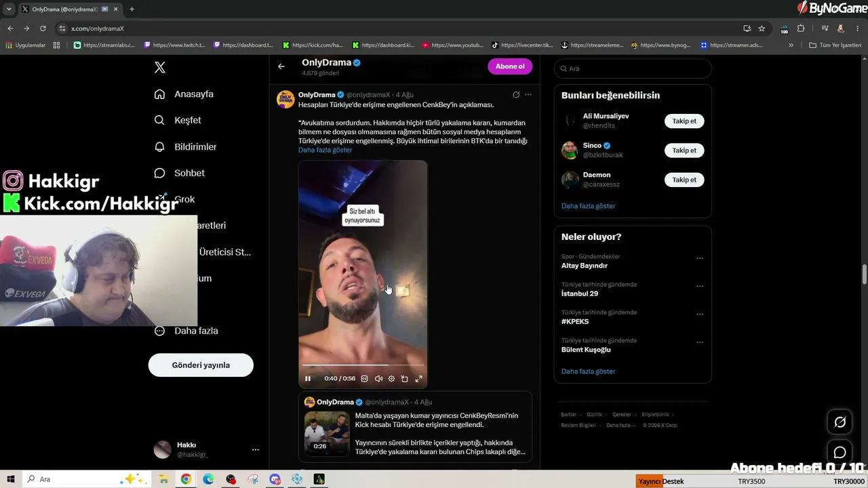The width and height of the screenshot is (868, 488).
Task: Click the Abone ol subscribe button
Action: pos(510,66)
